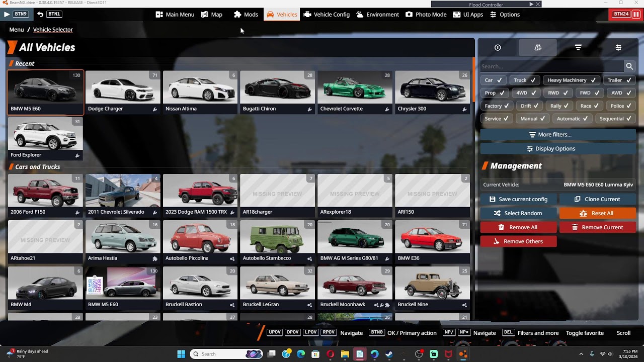
Task: Switch to the vehicle management tab icon
Action: click(538, 48)
